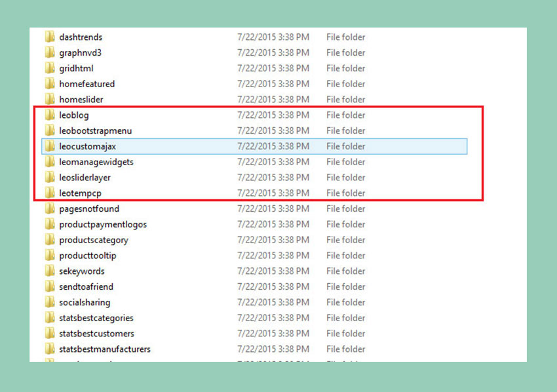Select the homeslider folder name
This screenshot has height=392, width=557.
point(81,100)
